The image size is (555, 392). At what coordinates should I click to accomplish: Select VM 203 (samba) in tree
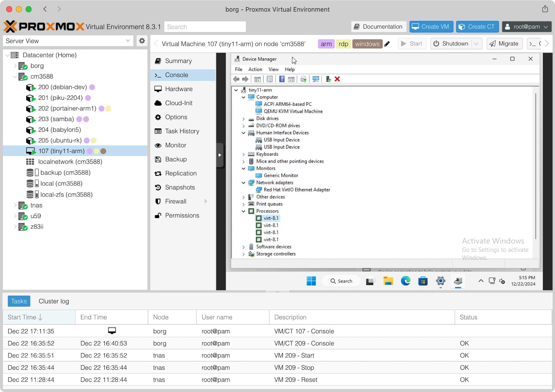click(75, 119)
